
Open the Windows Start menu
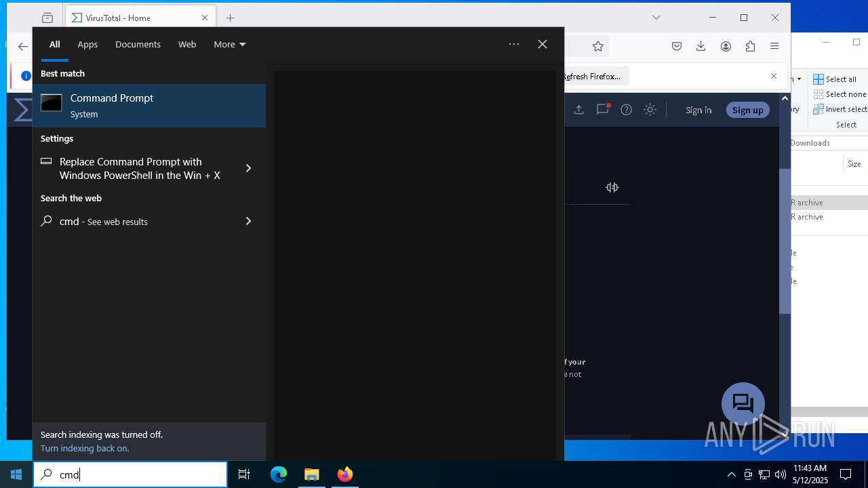coord(16,474)
